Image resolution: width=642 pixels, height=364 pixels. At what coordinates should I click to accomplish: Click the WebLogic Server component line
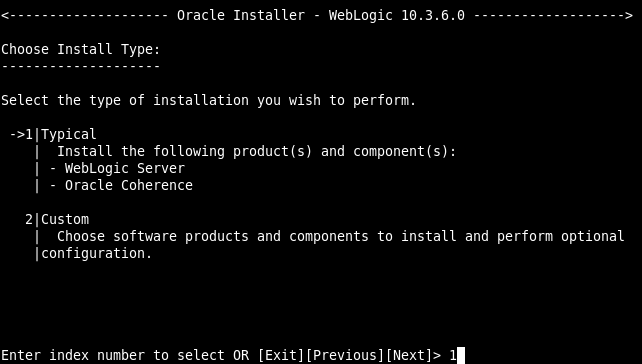pyautogui.click(x=124, y=168)
